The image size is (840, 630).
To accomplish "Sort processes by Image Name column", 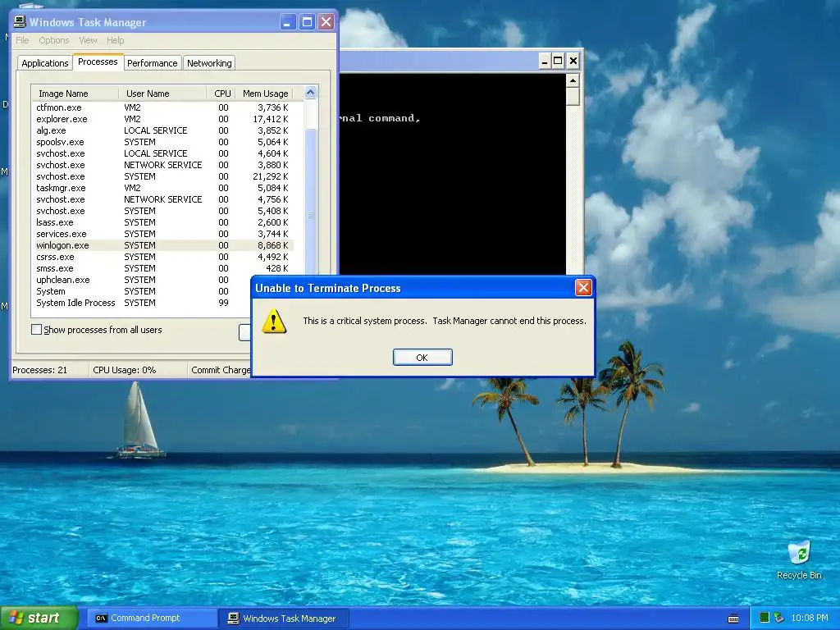I will point(75,94).
